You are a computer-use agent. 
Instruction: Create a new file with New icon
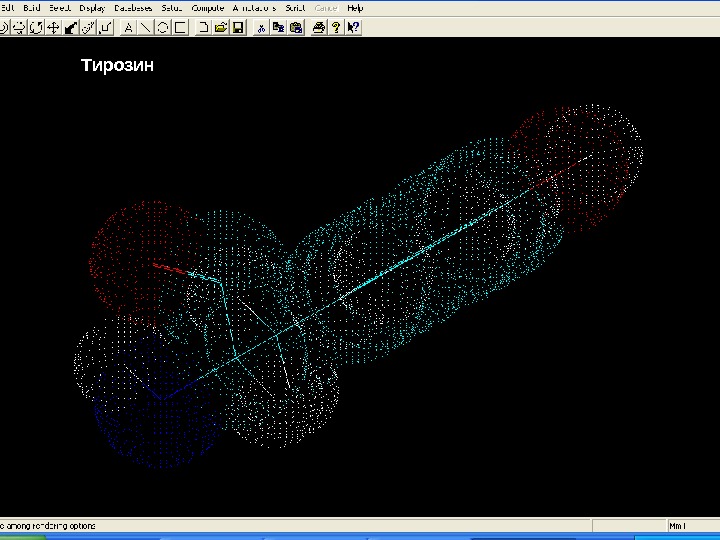[202, 28]
